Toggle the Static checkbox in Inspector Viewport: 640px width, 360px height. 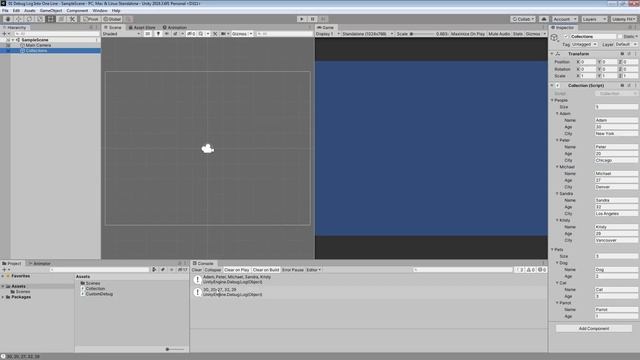[x=620, y=36]
